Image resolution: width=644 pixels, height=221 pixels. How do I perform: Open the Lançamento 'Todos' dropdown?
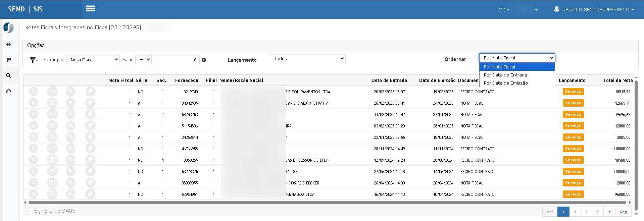coord(307,59)
